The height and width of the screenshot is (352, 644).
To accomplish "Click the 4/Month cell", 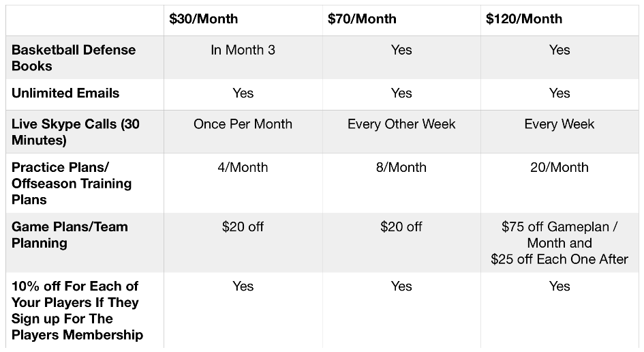I will click(x=243, y=167).
